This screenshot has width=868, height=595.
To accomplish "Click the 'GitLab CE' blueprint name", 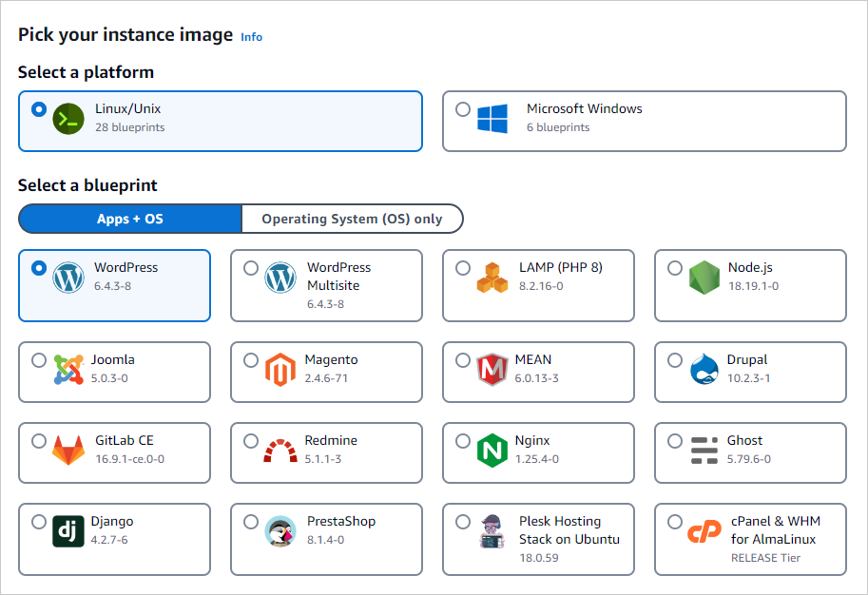I will point(124,440).
